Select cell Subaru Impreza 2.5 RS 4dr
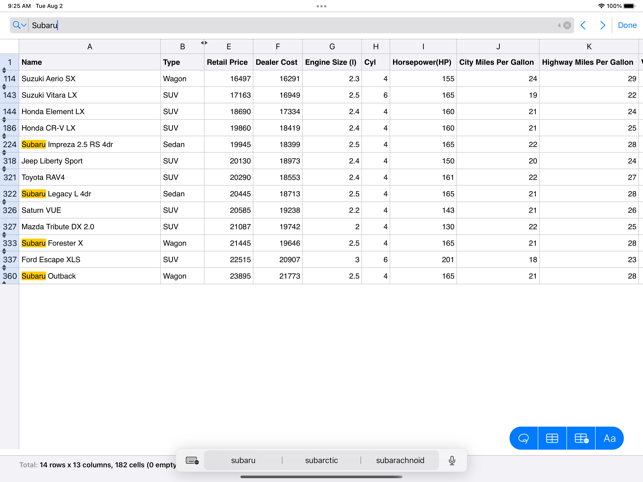 [89, 144]
